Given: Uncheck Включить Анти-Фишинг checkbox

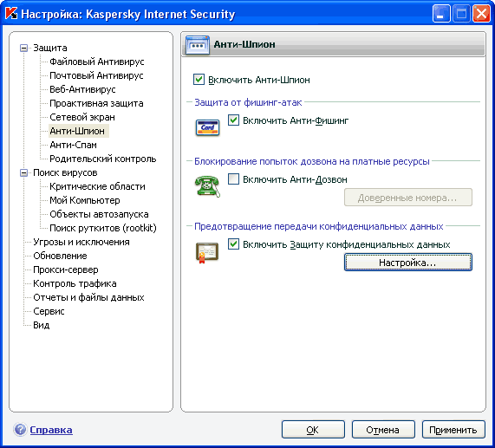Looking at the screenshot, I should pyautogui.click(x=233, y=120).
